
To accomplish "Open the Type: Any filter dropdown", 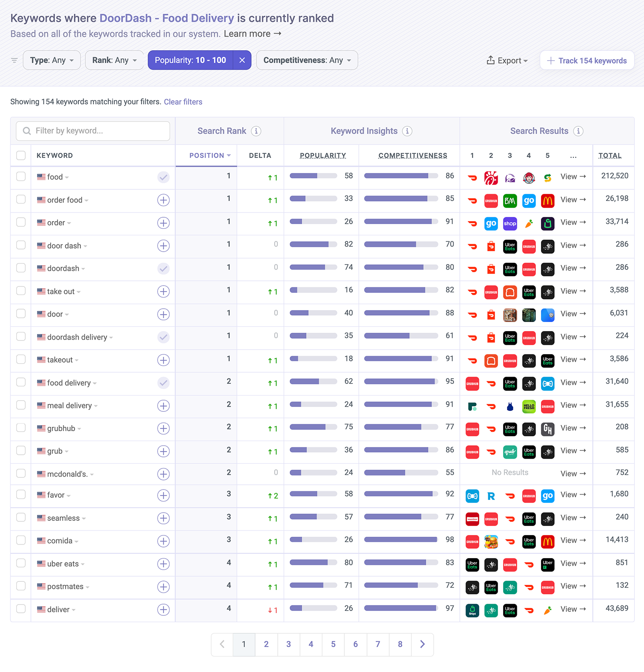I will (52, 60).
